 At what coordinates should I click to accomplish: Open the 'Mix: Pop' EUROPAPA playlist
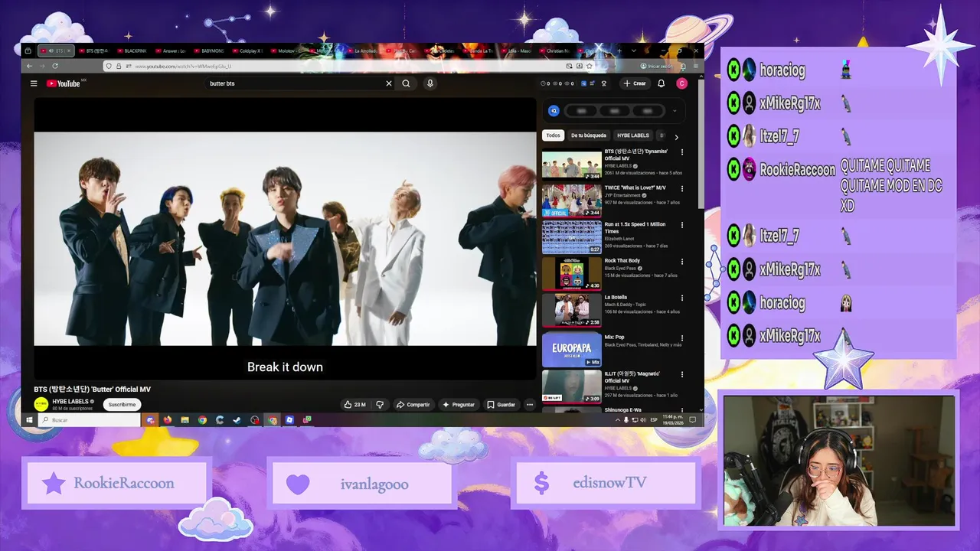tap(572, 349)
